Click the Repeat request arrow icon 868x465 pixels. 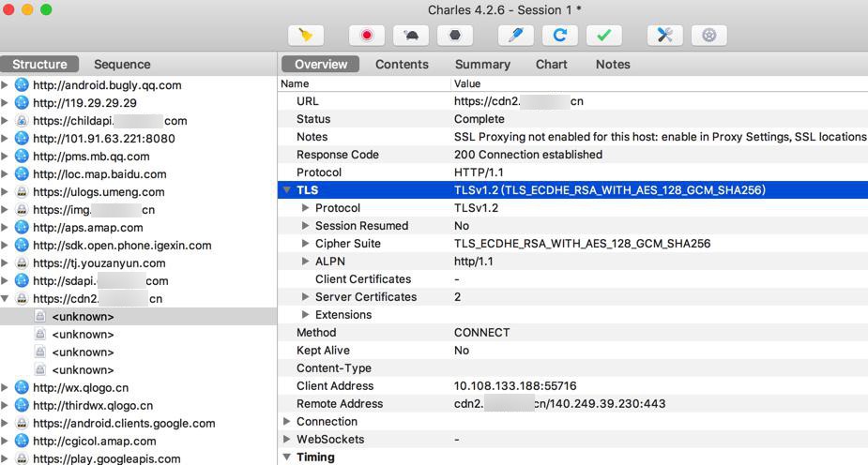[x=559, y=36]
